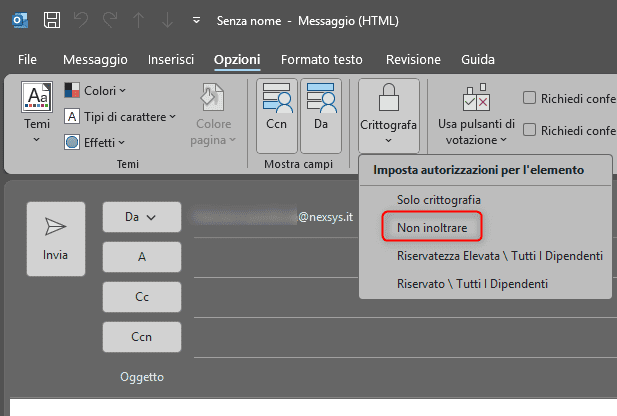This screenshot has height=416, width=617.
Task: Click the message body area
Action: pos(313,408)
